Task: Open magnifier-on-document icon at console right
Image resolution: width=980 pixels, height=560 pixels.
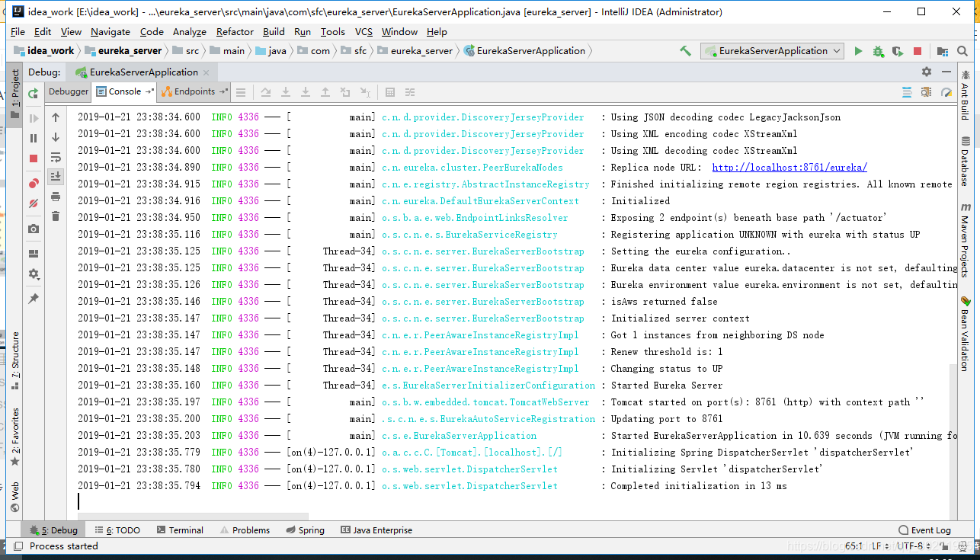Action: pos(927,92)
